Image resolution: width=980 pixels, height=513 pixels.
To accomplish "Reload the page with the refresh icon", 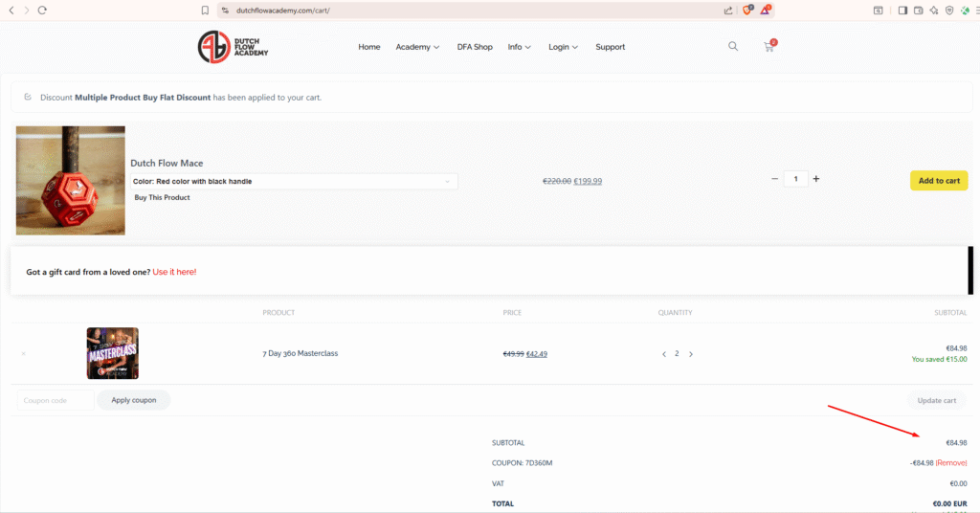I will [42, 10].
